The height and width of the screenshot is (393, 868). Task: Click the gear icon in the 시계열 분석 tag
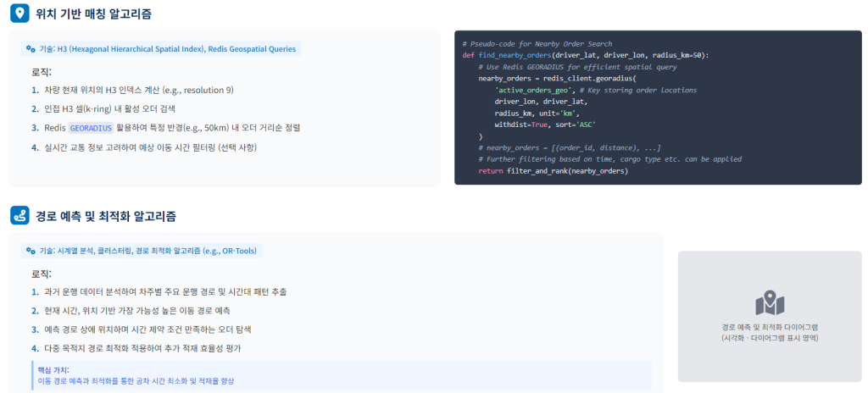tap(31, 251)
